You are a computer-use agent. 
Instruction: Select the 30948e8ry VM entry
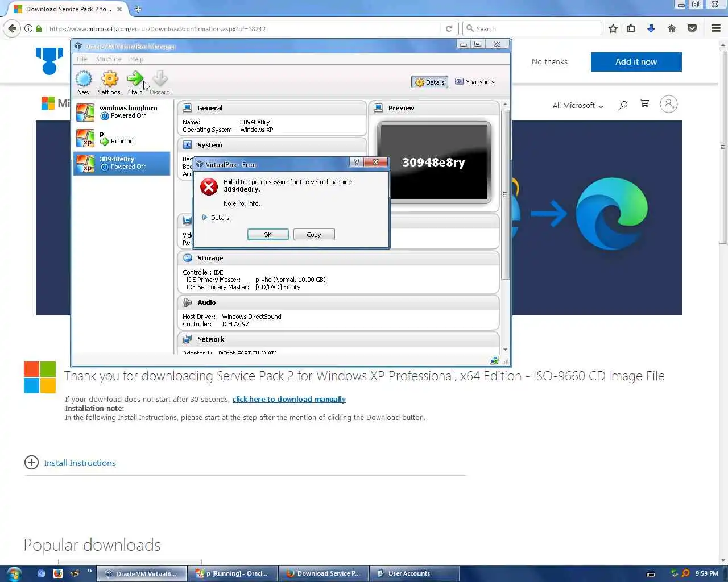(122, 163)
